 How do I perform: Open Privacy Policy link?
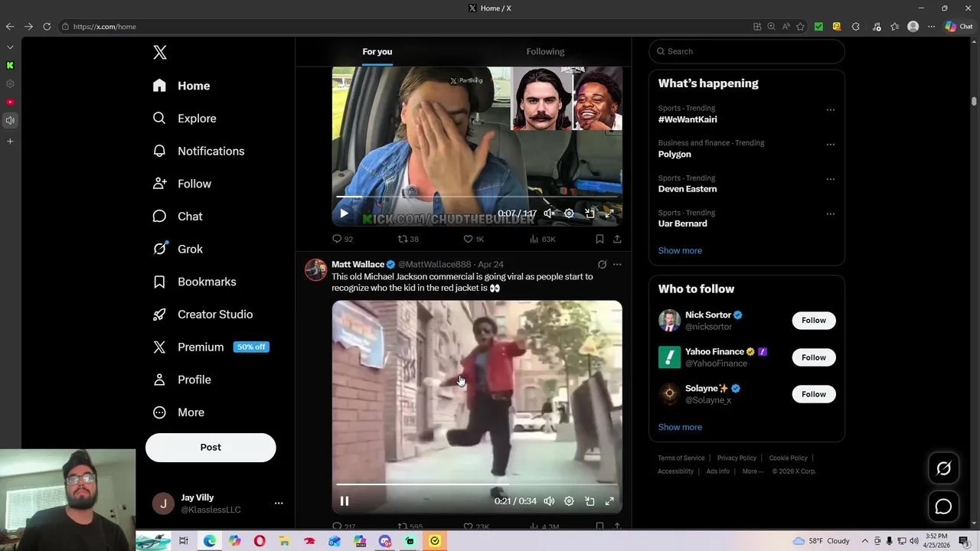(737, 458)
